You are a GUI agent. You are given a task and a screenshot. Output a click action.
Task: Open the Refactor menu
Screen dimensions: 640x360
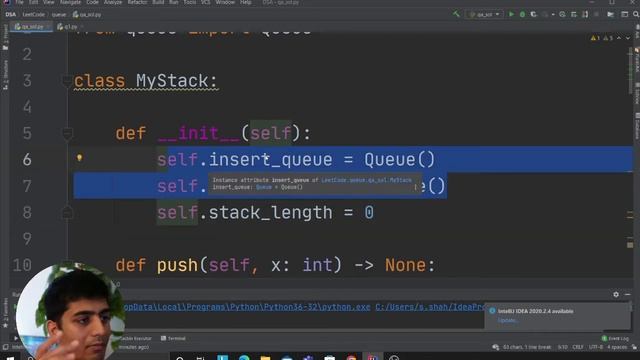click(137, 2)
